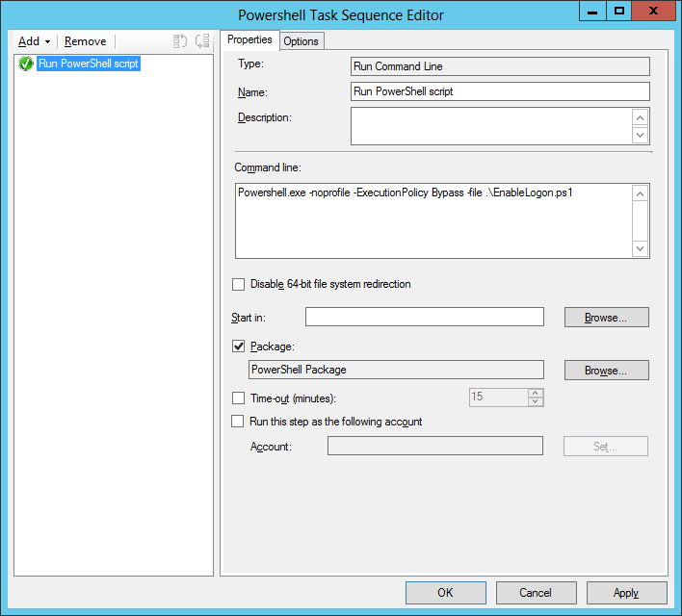Click into the Start in field
The height and width of the screenshot is (616, 682).
[425, 317]
